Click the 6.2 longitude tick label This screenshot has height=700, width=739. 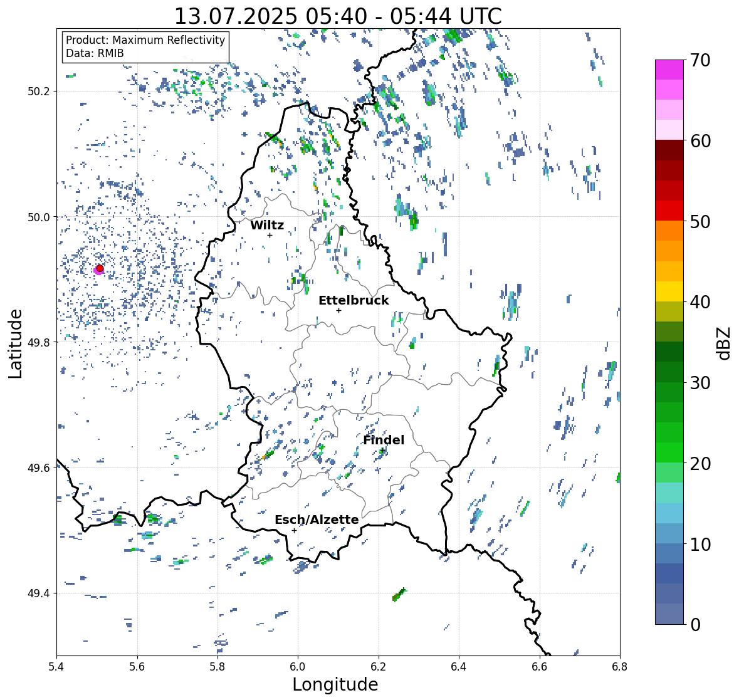(x=379, y=667)
